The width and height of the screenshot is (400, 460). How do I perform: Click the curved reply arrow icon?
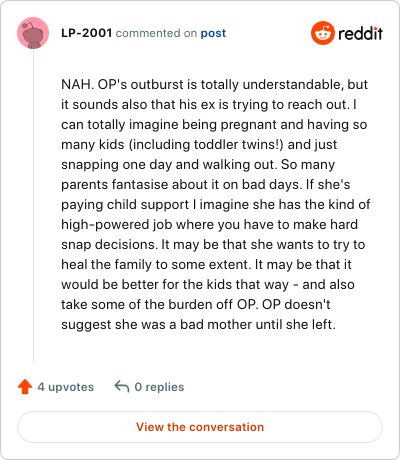tap(122, 387)
